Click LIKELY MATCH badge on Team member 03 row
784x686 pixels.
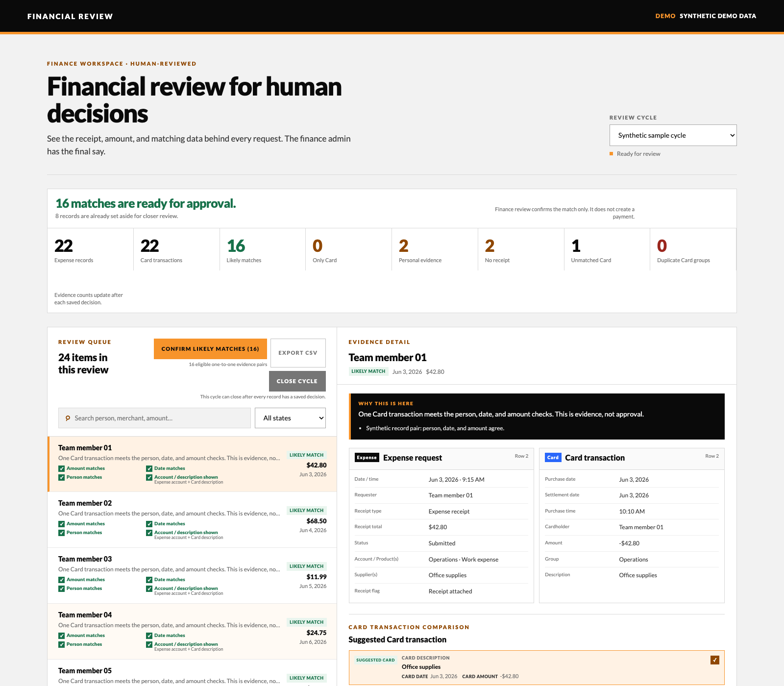click(306, 566)
